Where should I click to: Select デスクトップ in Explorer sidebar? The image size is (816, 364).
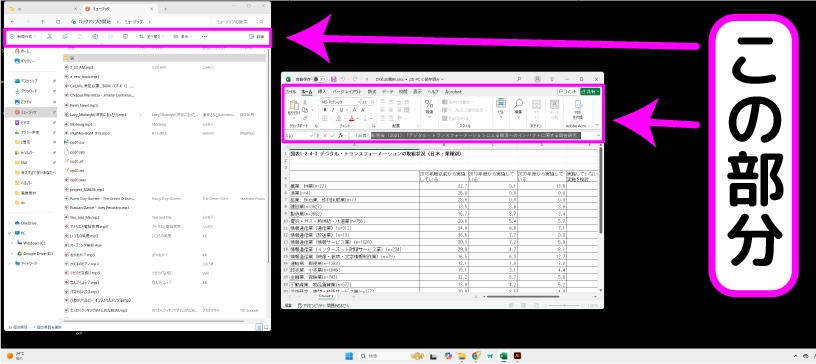point(26,82)
